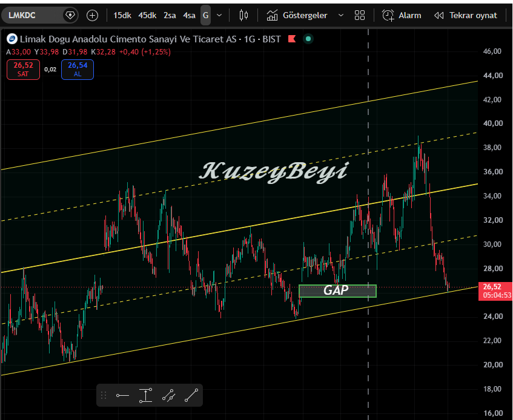This screenshot has width=513, height=420.
Task: Click the 30,00 price axis label
Action: [x=492, y=244]
